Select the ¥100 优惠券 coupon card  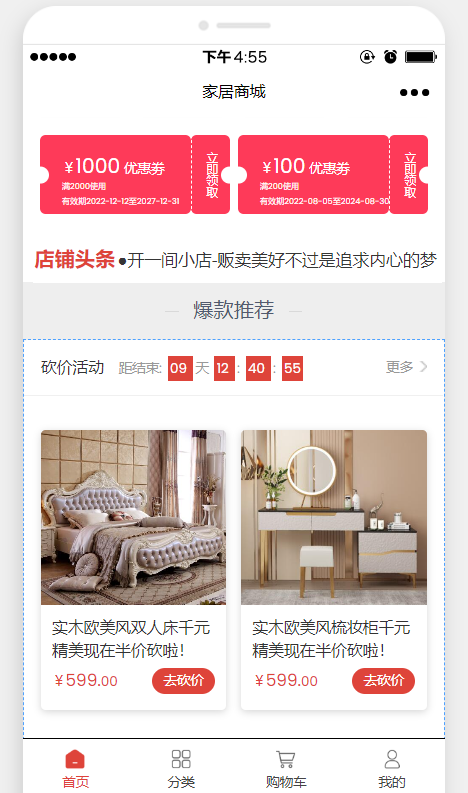click(313, 174)
